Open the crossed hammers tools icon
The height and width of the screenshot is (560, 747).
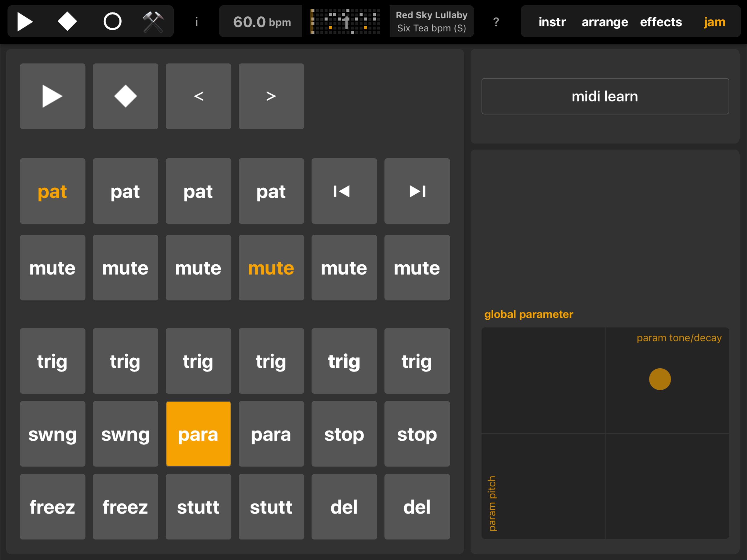click(153, 22)
